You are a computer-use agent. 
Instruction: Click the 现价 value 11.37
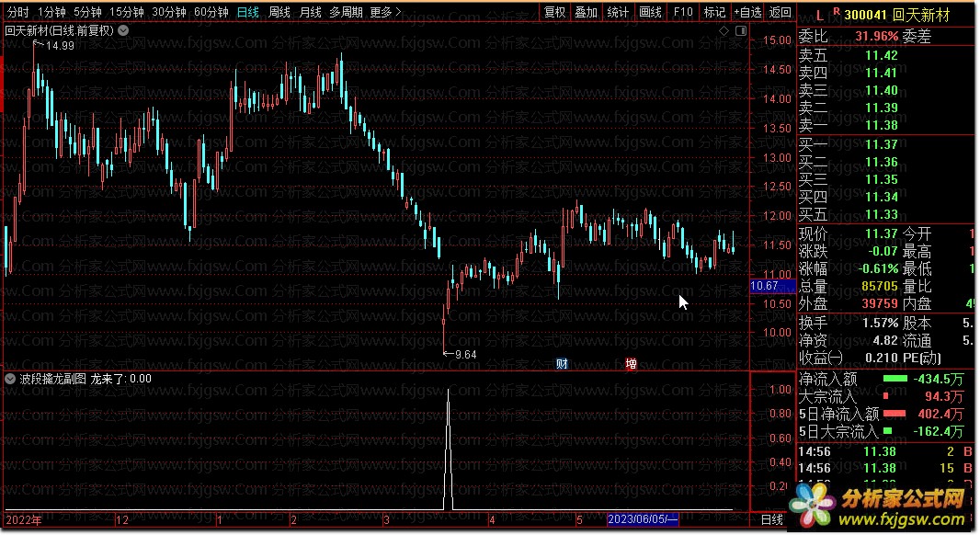pos(882,233)
